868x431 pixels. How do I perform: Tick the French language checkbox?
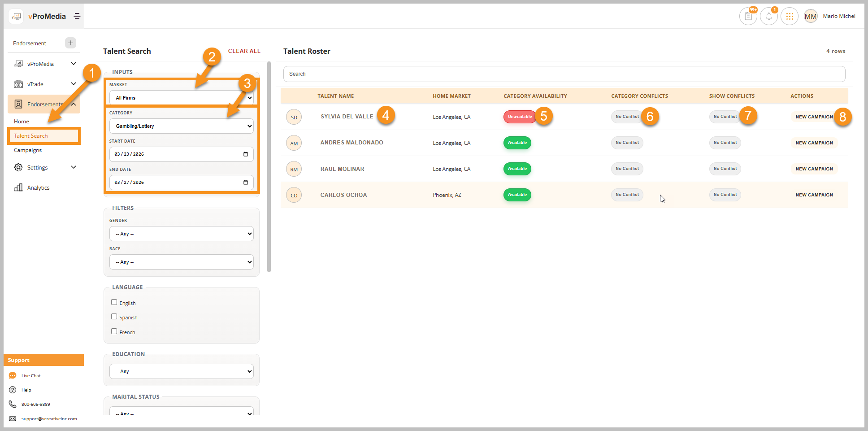click(x=114, y=331)
